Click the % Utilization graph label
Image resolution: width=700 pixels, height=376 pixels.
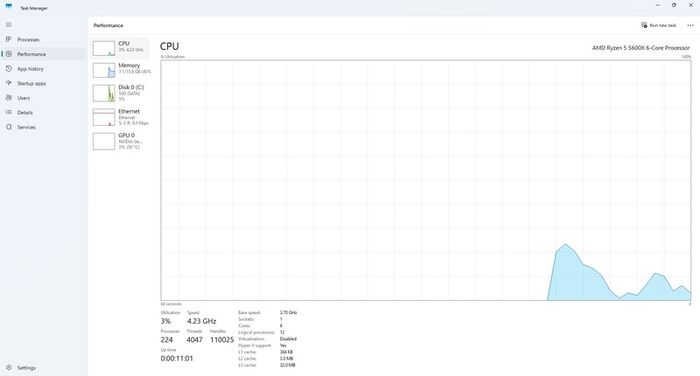(173, 57)
